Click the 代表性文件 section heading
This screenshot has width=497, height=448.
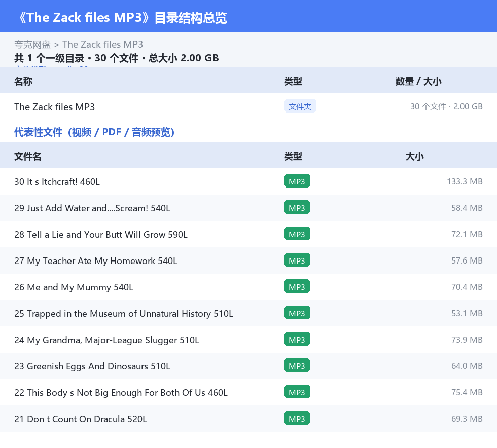pyautogui.click(x=94, y=132)
